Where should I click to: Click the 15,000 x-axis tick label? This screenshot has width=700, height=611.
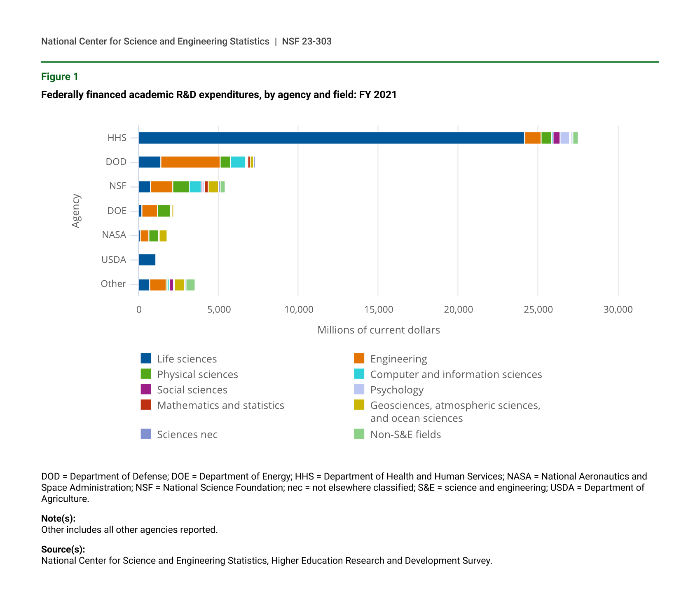click(x=378, y=310)
